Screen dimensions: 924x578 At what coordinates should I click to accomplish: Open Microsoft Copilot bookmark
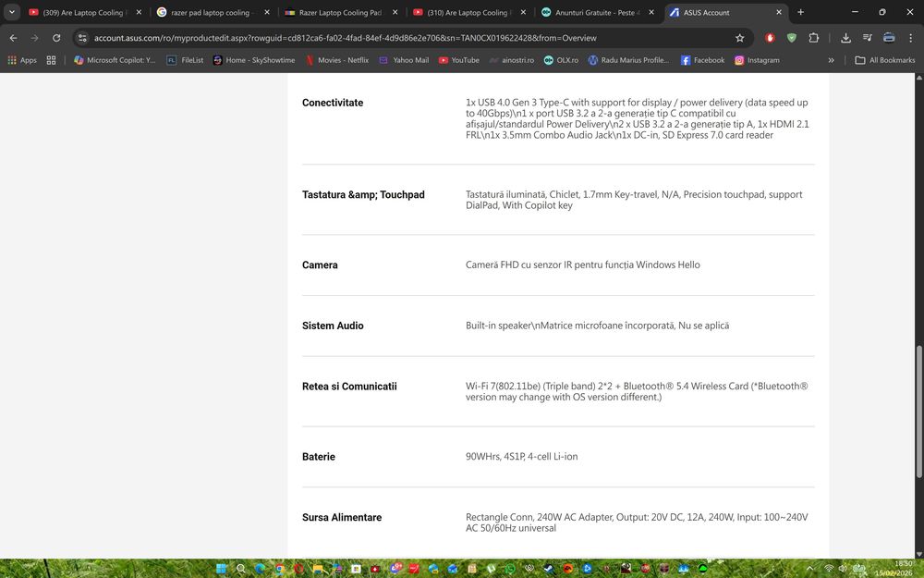tap(115, 60)
